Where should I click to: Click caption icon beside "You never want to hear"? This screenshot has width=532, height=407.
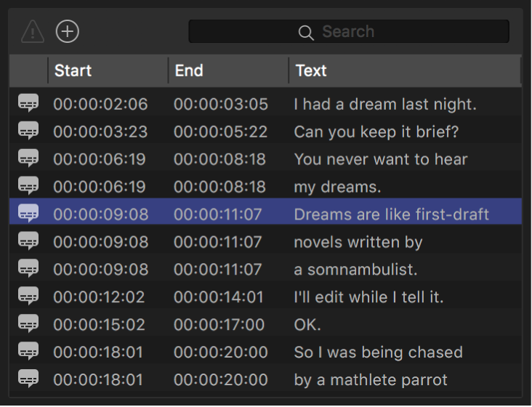click(28, 158)
